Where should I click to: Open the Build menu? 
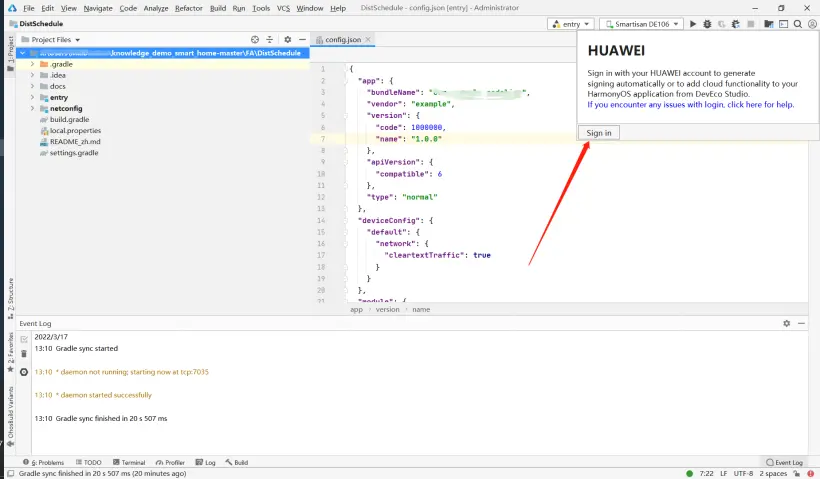pyautogui.click(x=218, y=8)
